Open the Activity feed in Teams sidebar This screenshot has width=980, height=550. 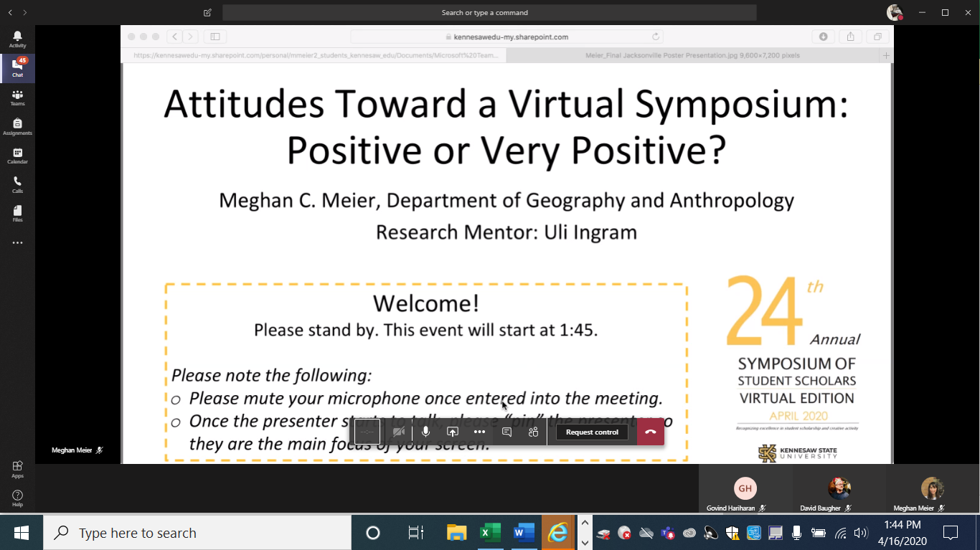(x=17, y=39)
